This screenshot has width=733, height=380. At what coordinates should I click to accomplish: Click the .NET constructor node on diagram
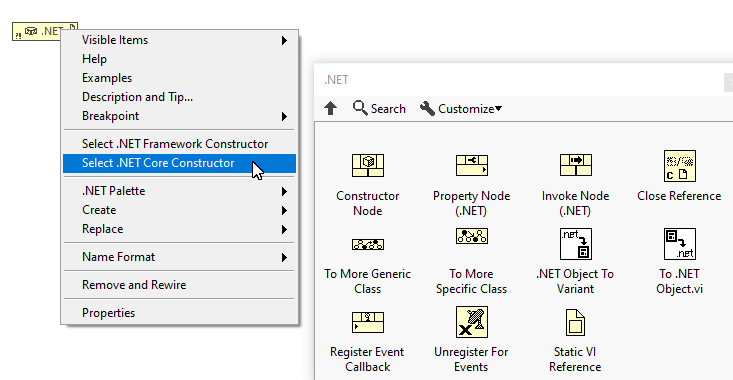tap(37, 31)
